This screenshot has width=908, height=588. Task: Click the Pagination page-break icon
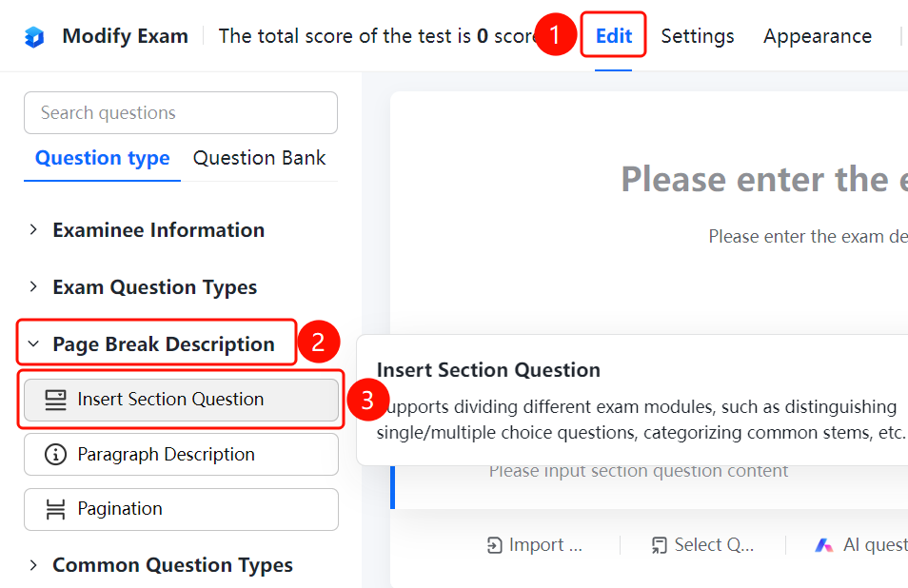55,509
